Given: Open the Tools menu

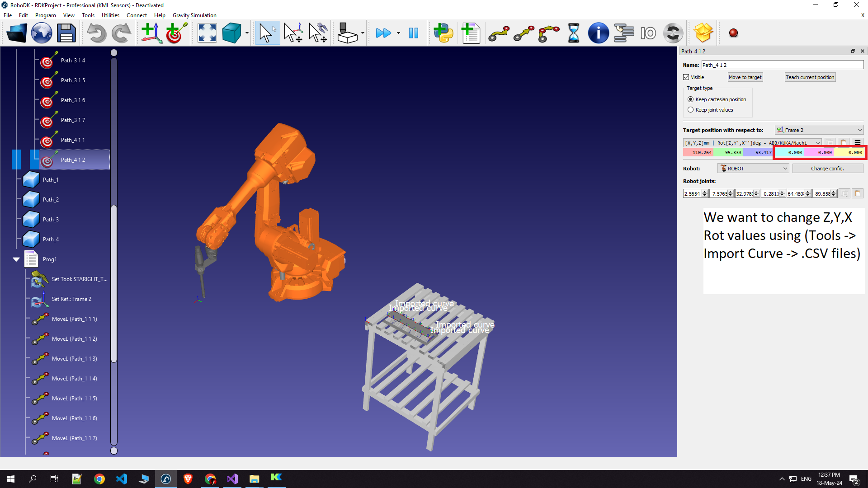Looking at the screenshot, I should pos(88,15).
